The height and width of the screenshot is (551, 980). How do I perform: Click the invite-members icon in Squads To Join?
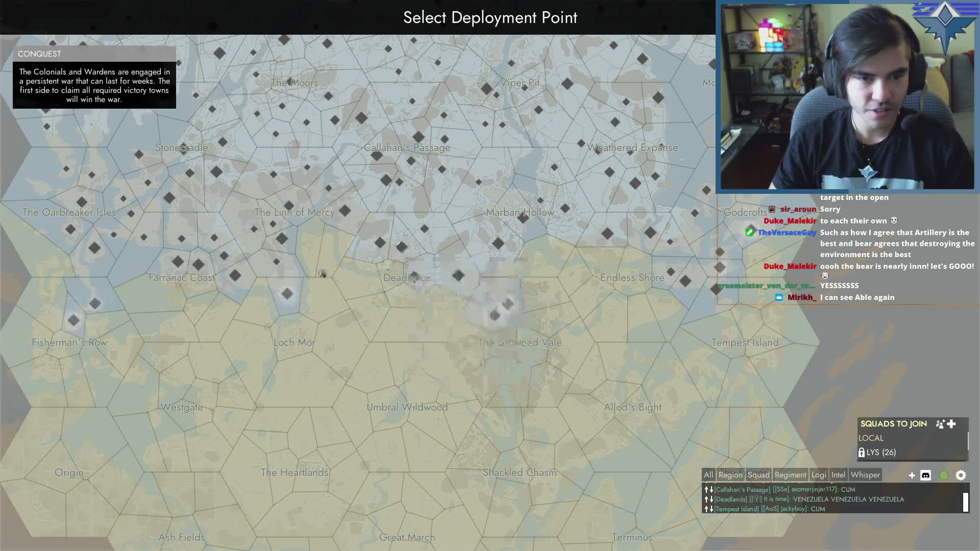940,424
